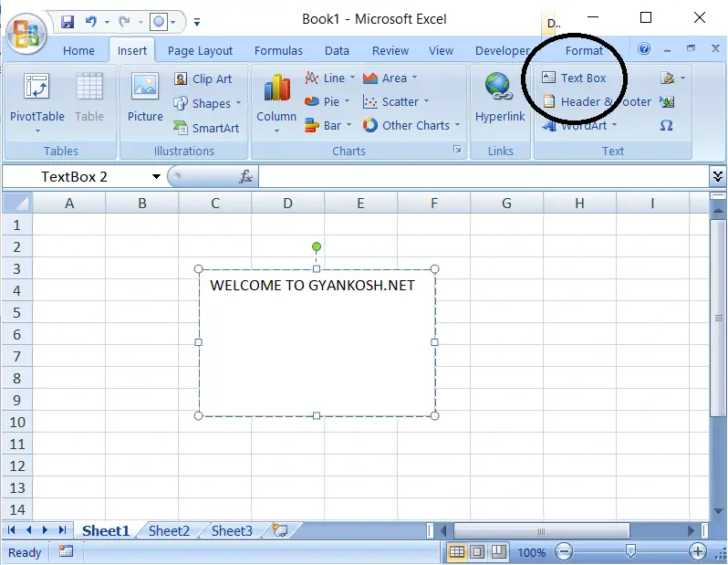The image size is (728, 565).
Task: Open Excel Help question mark
Action: point(644,48)
